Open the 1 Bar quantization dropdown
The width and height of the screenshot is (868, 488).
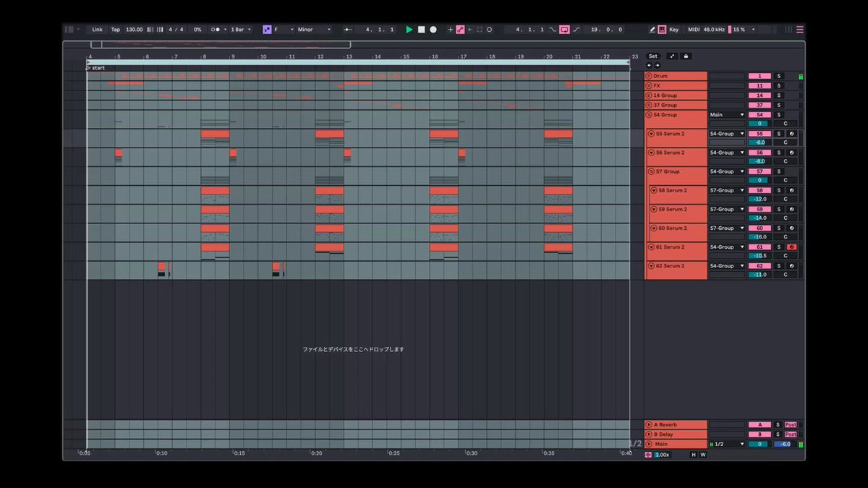pyautogui.click(x=241, y=30)
